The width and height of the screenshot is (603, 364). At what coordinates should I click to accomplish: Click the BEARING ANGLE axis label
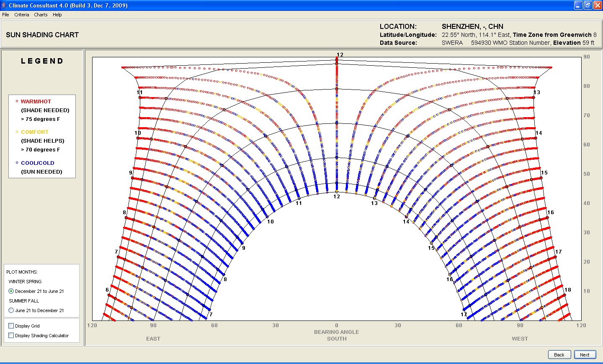pos(337,332)
